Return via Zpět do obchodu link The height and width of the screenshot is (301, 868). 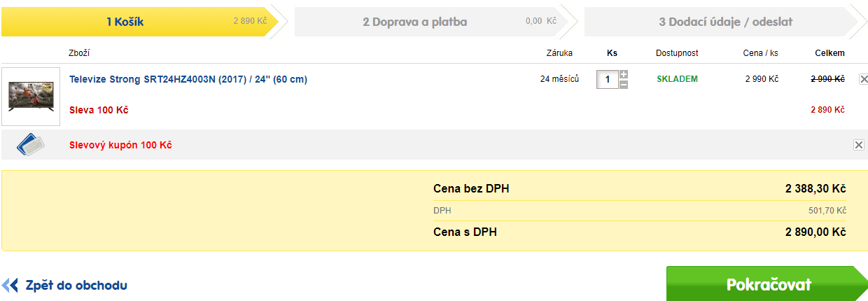(76, 286)
